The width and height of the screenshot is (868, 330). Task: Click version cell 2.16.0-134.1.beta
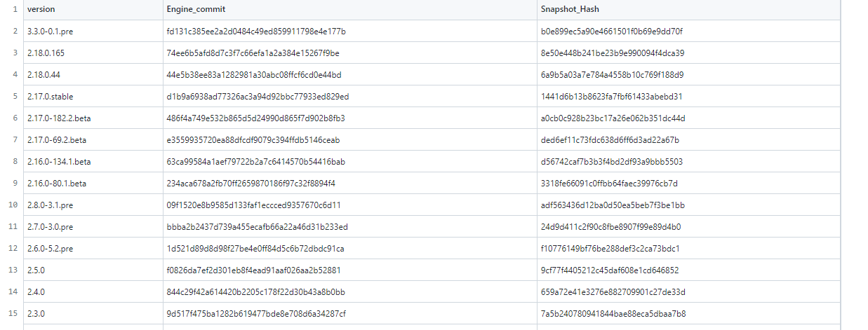coord(59,162)
